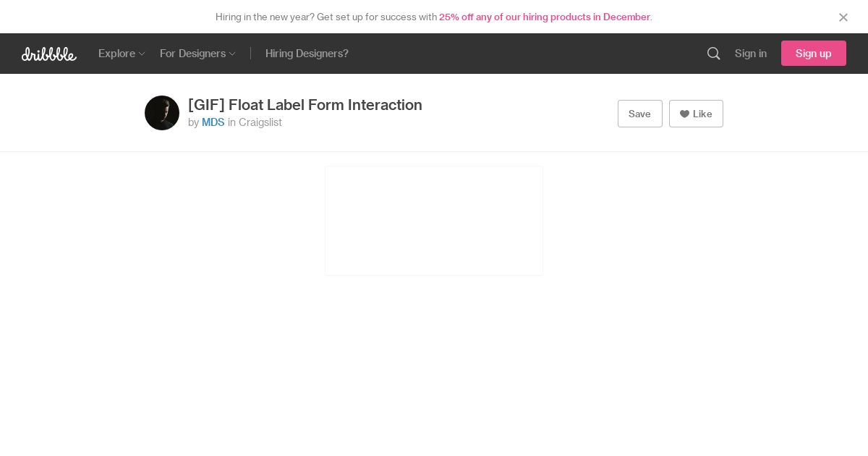Save this shot with the Save button

[640, 114]
